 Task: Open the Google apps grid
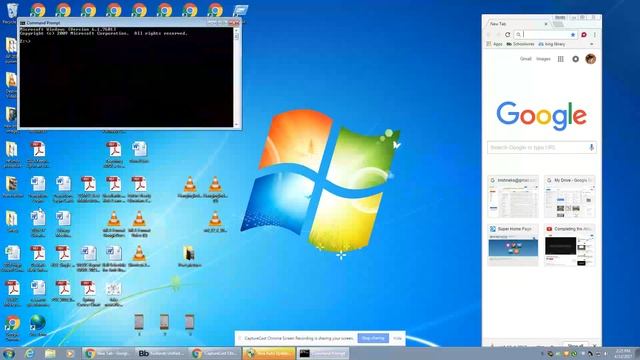coord(561,59)
